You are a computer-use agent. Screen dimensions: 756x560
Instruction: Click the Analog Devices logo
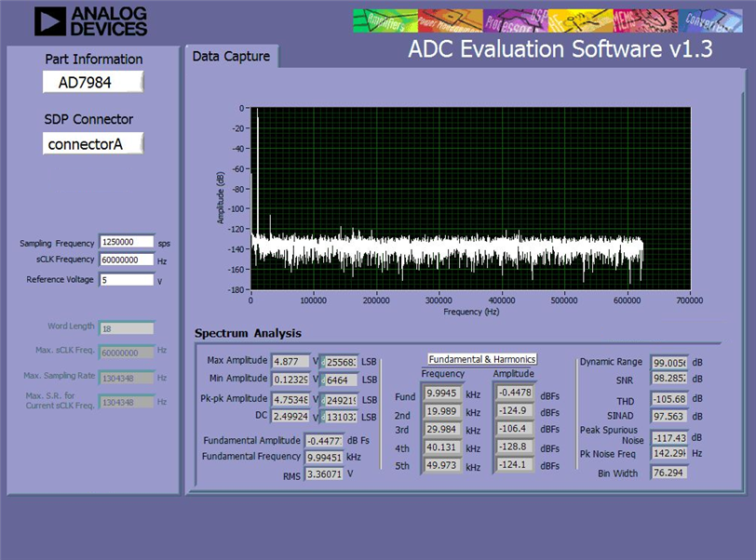click(x=90, y=21)
